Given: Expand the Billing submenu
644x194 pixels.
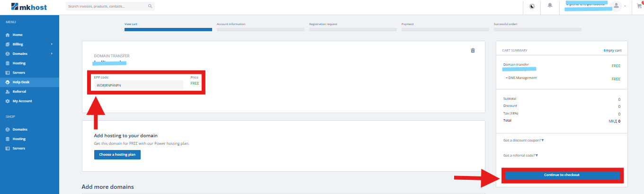Looking at the screenshot, I should click(x=18, y=44).
